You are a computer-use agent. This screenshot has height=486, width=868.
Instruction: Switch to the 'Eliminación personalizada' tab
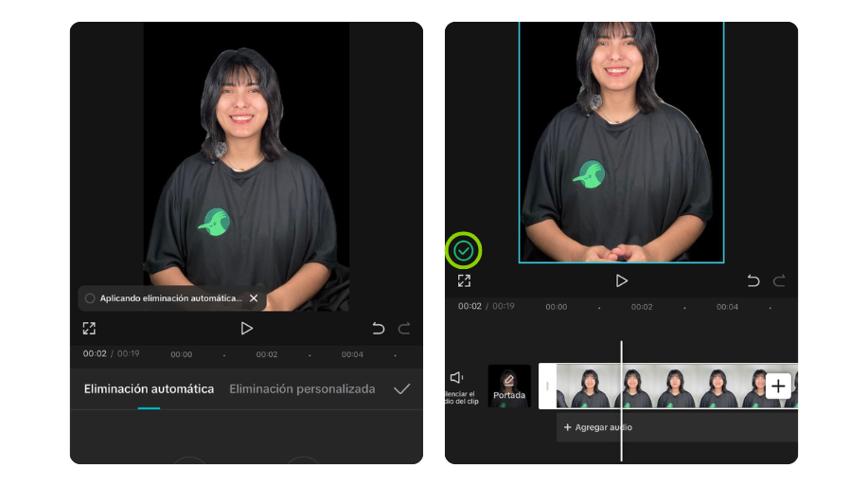tap(302, 388)
